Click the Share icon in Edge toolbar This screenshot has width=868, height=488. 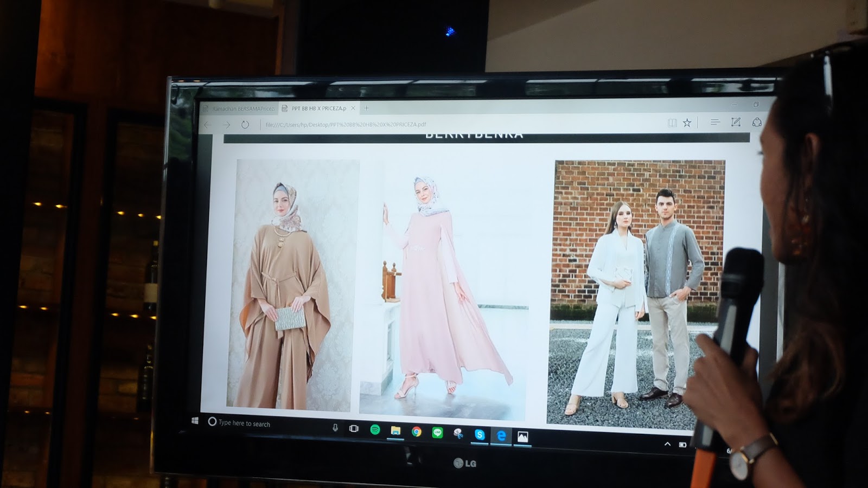757,122
